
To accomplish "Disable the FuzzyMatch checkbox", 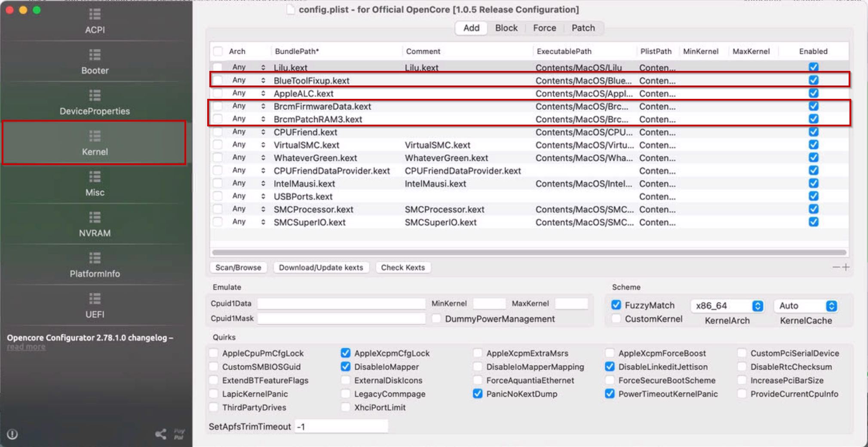I will (x=616, y=305).
